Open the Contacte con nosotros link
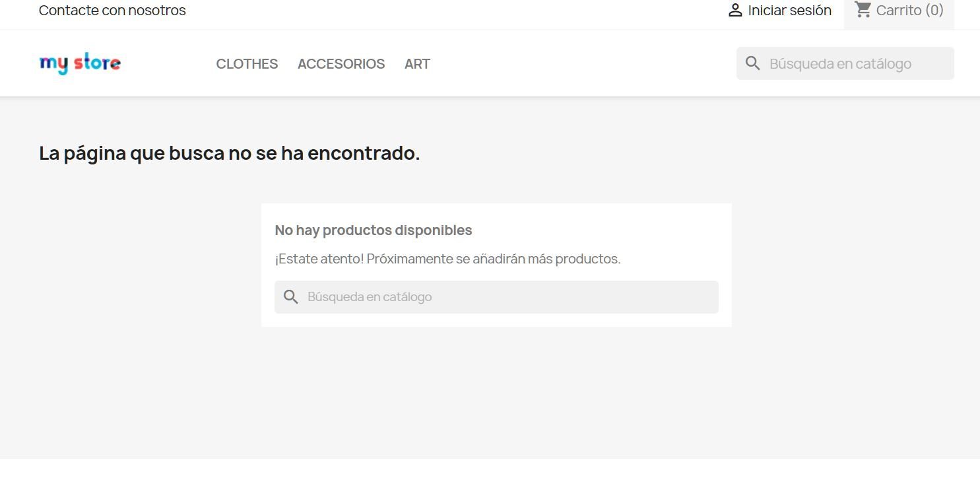The width and height of the screenshot is (980, 480). (x=112, y=11)
